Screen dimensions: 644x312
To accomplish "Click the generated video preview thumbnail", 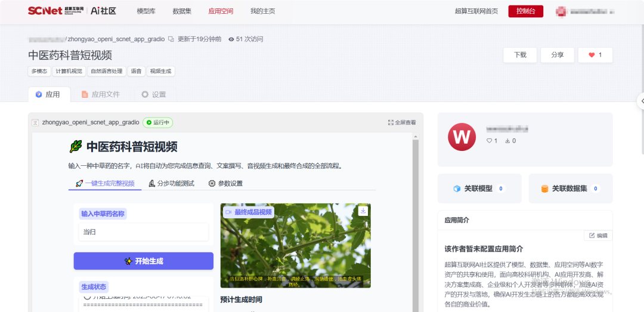I will (296, 245).
